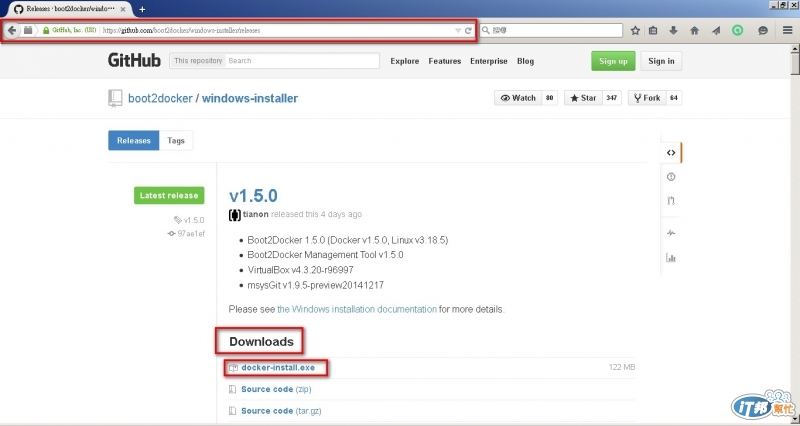Star the repository
The height and width of the screenshot is (426, 800).
pyautogui.click(x=583, y=98)
